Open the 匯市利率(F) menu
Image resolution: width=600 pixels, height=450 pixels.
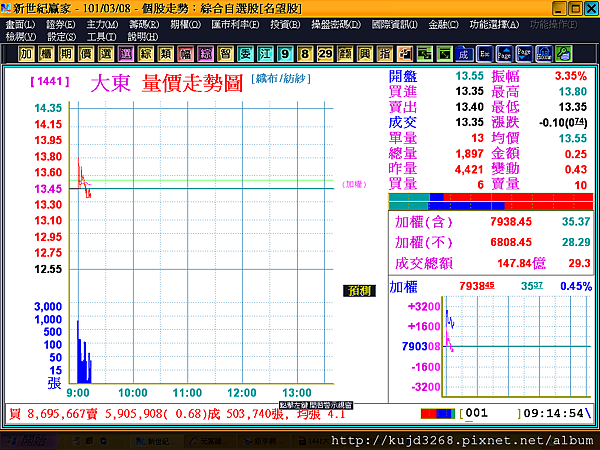point(235,25)
